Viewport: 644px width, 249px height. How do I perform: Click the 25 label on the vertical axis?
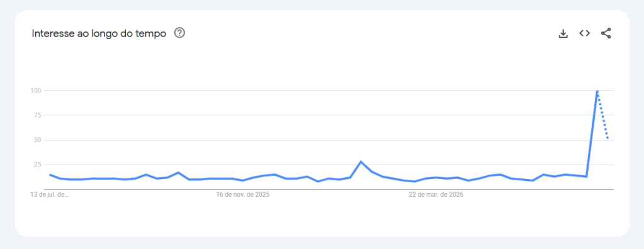click(x=37, y=165)
